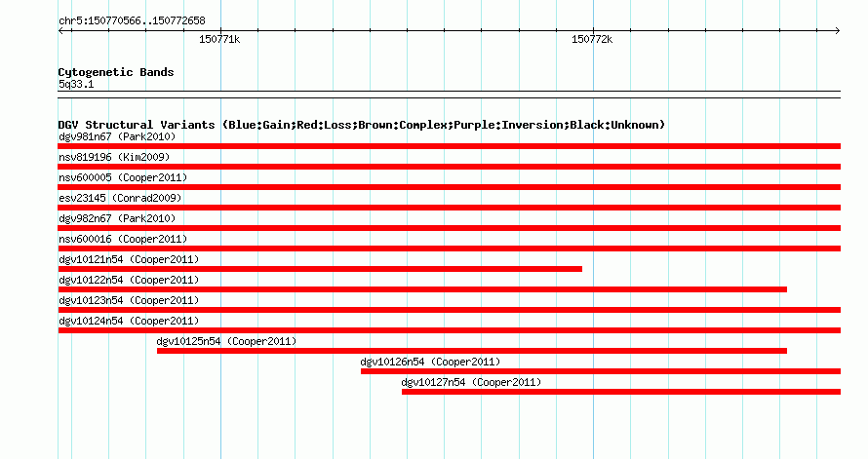Click the Cytogenetic Bands track title
The height and width of the screenshot is (459, 868).
(116, 72)
